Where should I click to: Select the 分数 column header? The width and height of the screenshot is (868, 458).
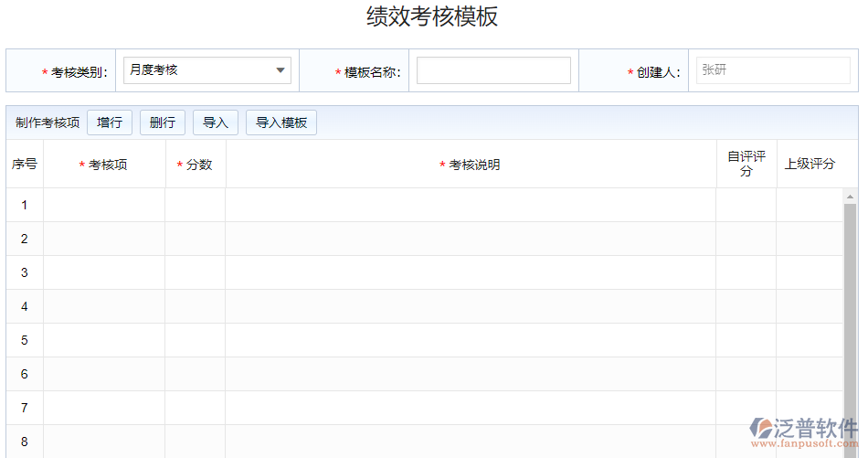(196, 165)
